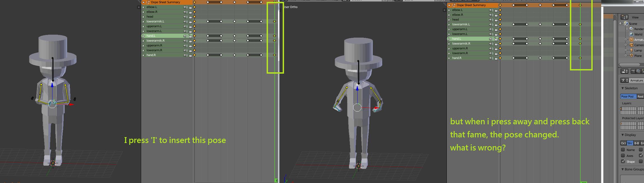Click the Camera icon in outliner
This screenshot has width=644, height=183.
point(631,45)
